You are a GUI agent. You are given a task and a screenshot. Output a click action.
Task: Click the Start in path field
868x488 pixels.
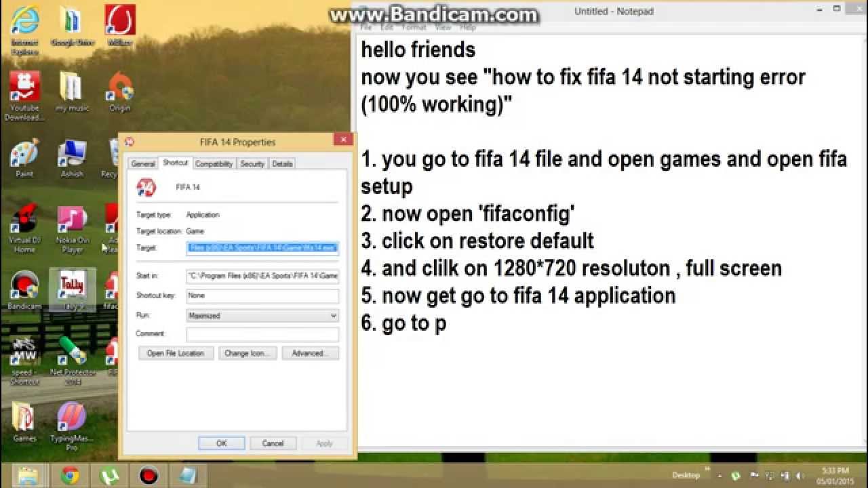pyautogui.click(x=262, y=276)
